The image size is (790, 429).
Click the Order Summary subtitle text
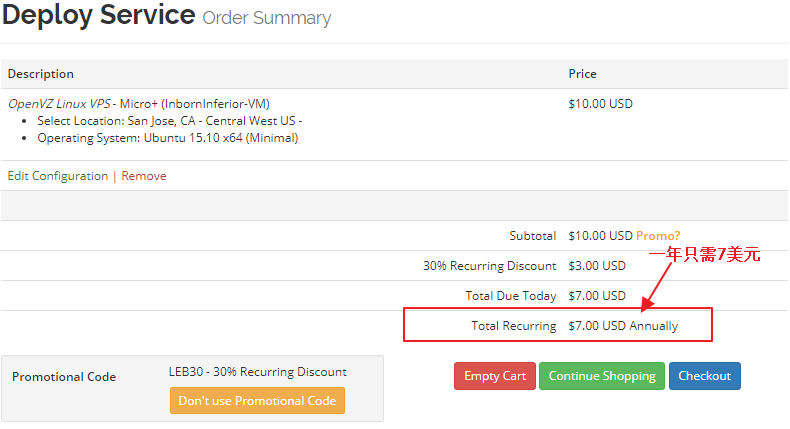click(x=266, y=18)
